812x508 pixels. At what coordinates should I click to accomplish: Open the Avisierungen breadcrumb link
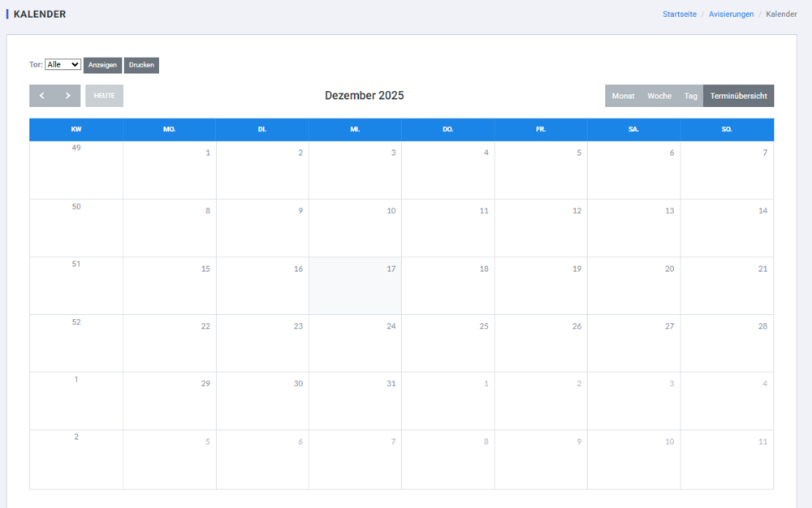731,15
